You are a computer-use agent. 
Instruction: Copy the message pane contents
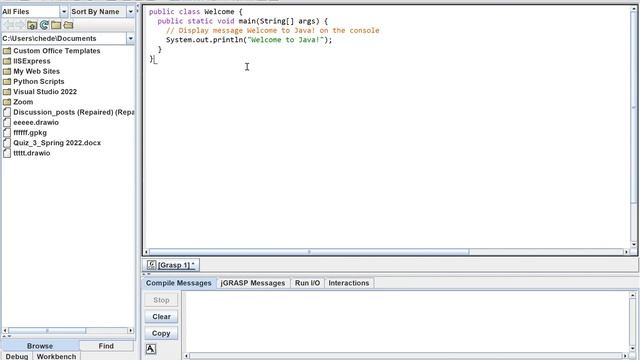coord(161,333)
